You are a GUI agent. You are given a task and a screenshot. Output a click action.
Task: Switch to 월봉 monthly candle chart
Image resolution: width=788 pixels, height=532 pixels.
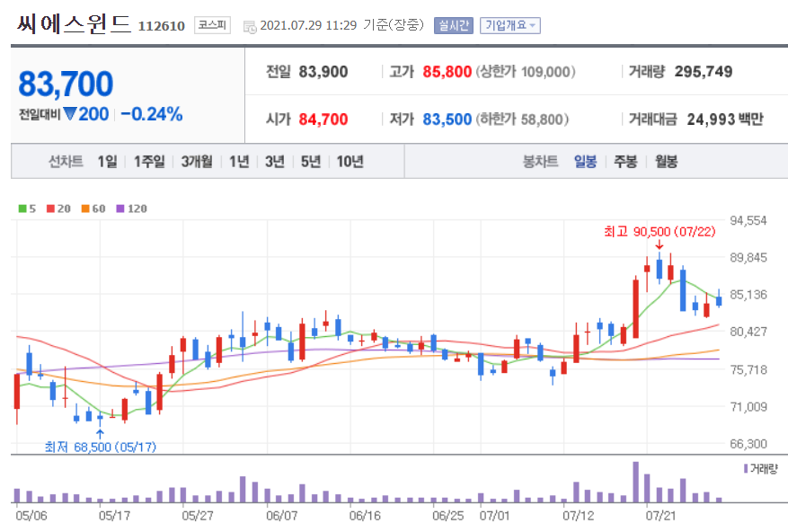pyautogui.click(x=667, y=162)
